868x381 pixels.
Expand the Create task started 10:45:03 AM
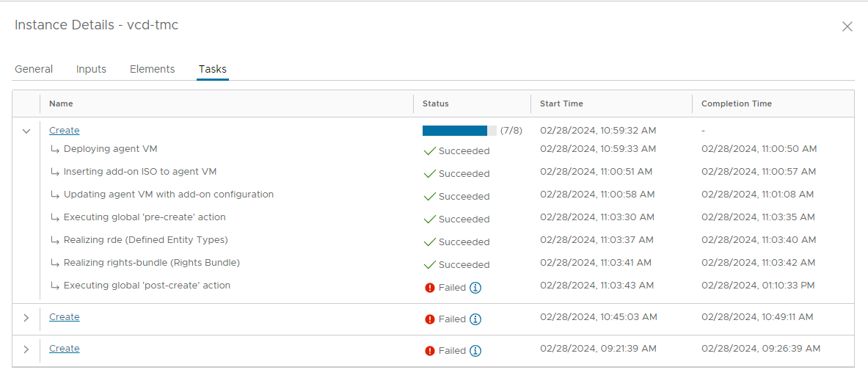tap(26, 318)
